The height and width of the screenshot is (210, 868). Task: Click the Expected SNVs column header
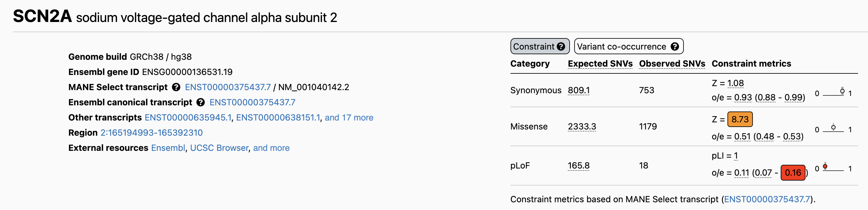click(600, 64)
